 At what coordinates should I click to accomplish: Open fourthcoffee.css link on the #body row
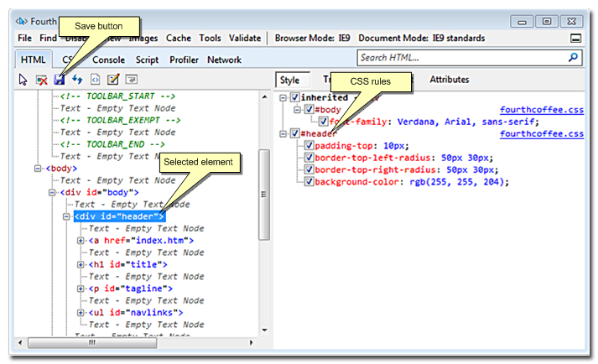pos(542,110)
